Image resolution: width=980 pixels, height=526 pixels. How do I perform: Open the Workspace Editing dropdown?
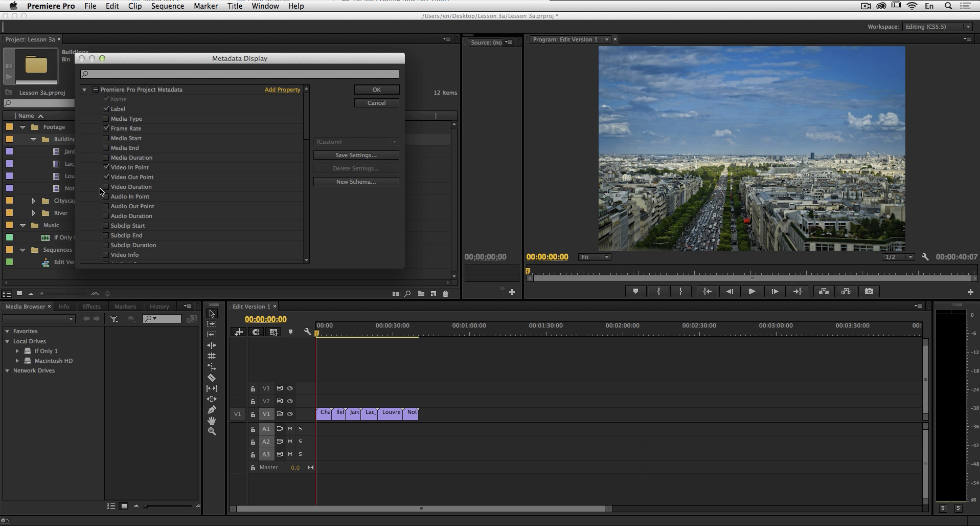[937, 27]
